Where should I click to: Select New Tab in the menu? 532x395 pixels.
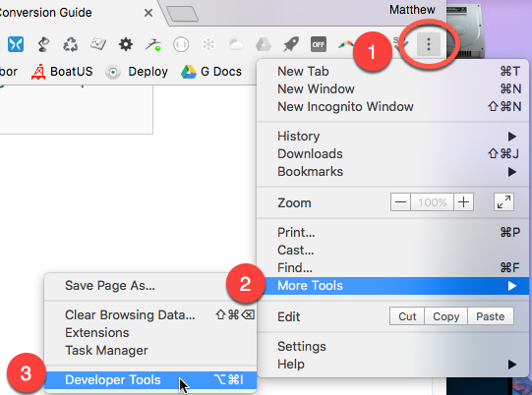(393, 72)
